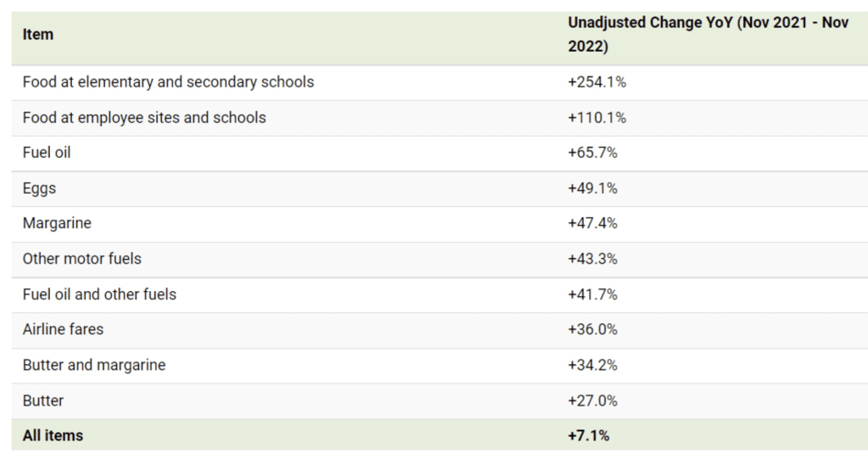Click "Butter and margarine" row label
868x459 pixels.
94,365
